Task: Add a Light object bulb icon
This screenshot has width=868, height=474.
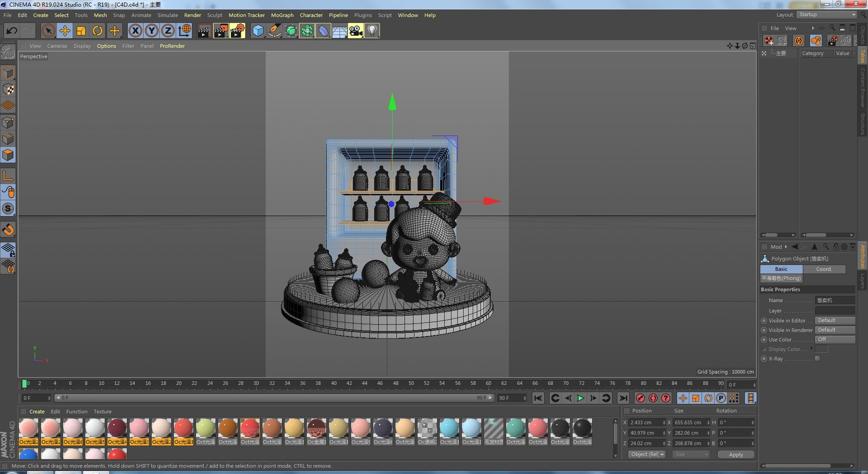Action: [372, 31]
